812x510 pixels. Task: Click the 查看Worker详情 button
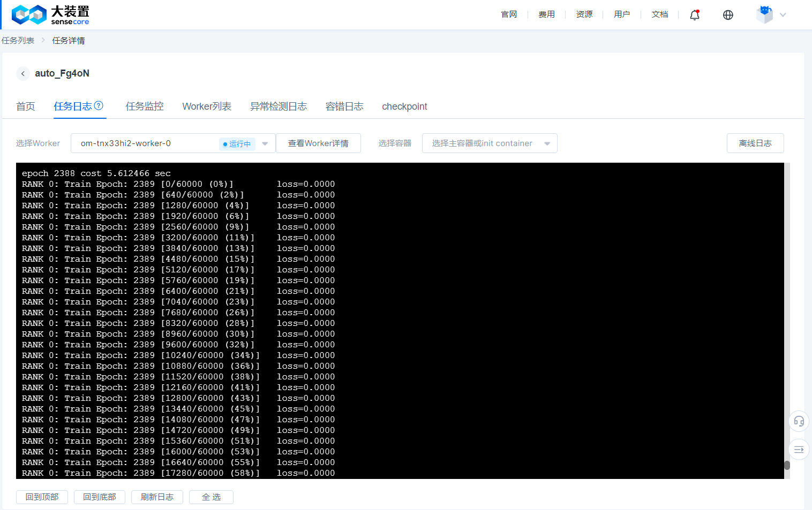tap(318, 143)
